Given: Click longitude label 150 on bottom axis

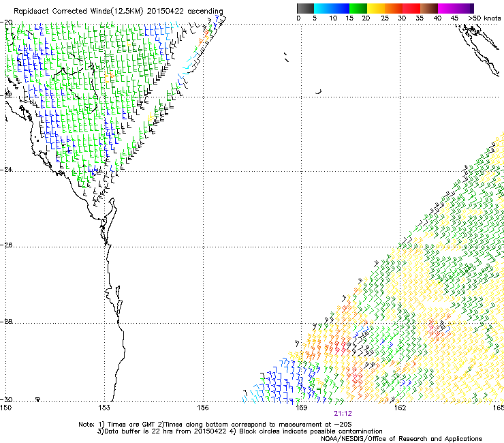Looking at the screenshot, I should click(x=5, y=408).
